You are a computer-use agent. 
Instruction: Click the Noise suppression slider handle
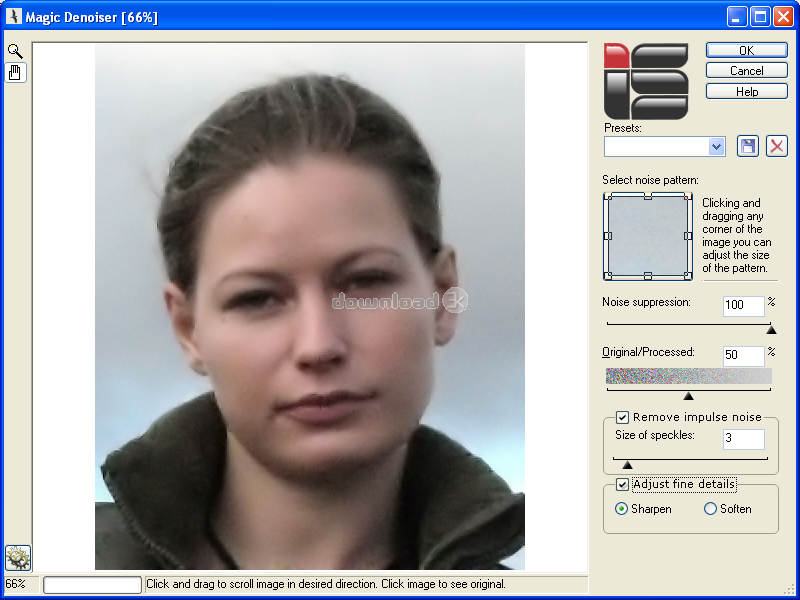coord(771,330)
